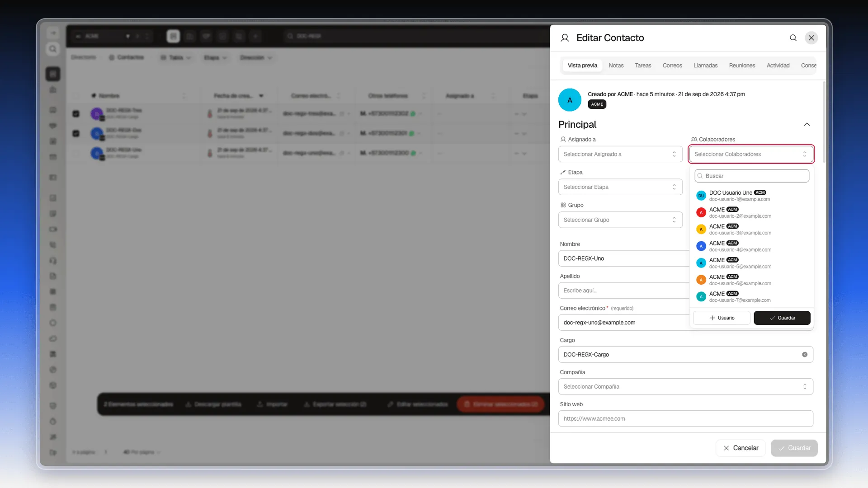Clear the Cargo field with the x icon
This screenshot has width=868, height=488.
click(x=805, y=355)
